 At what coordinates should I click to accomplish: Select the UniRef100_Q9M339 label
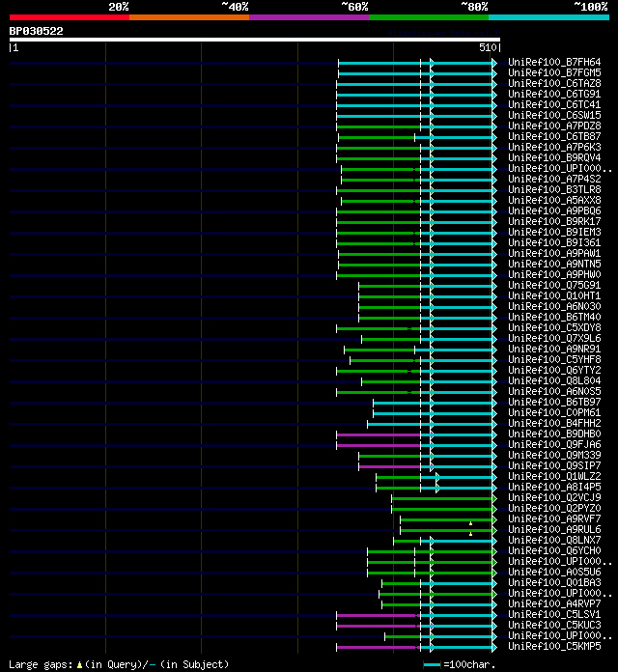click(554, 455)
